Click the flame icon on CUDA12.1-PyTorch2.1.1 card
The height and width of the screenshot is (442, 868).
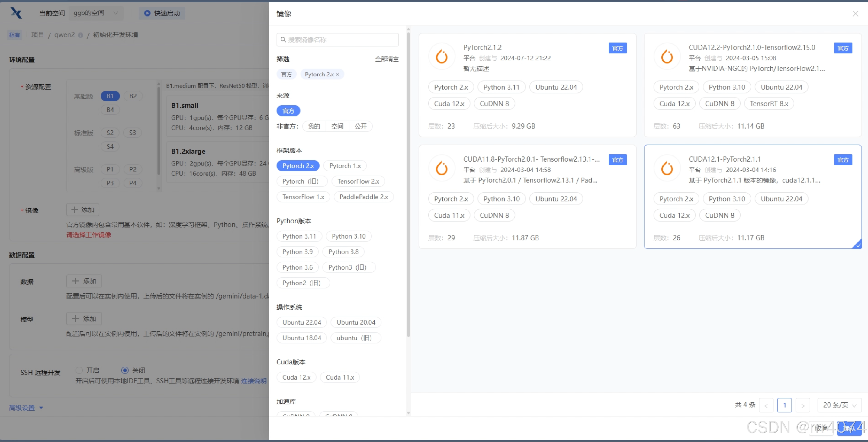tap(667, 168)
